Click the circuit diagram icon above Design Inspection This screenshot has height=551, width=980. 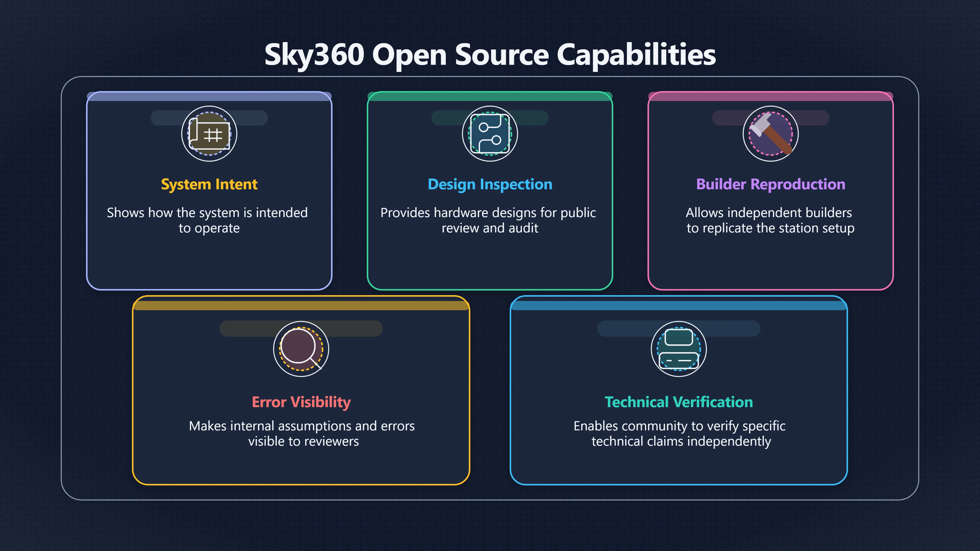point(490,133)
